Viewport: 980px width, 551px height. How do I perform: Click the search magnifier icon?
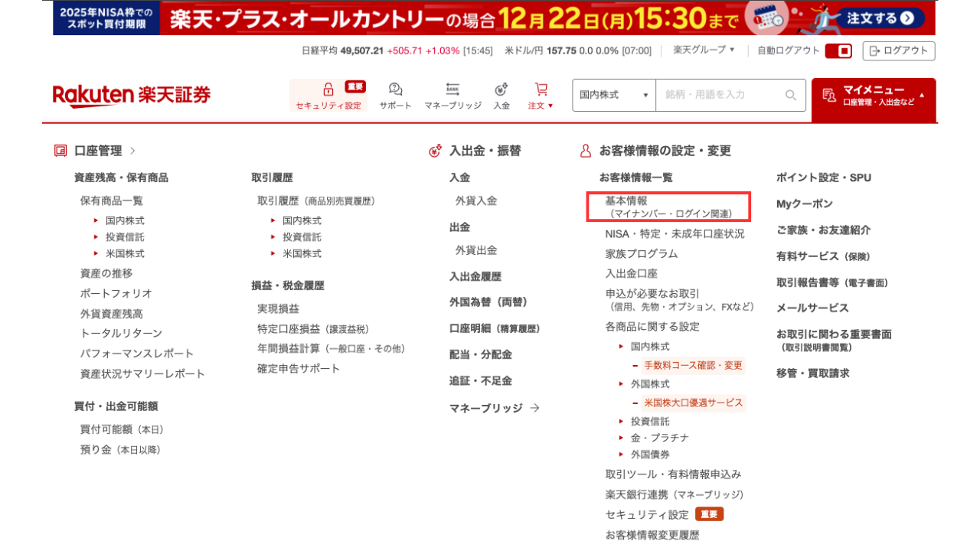pos(790,95)
